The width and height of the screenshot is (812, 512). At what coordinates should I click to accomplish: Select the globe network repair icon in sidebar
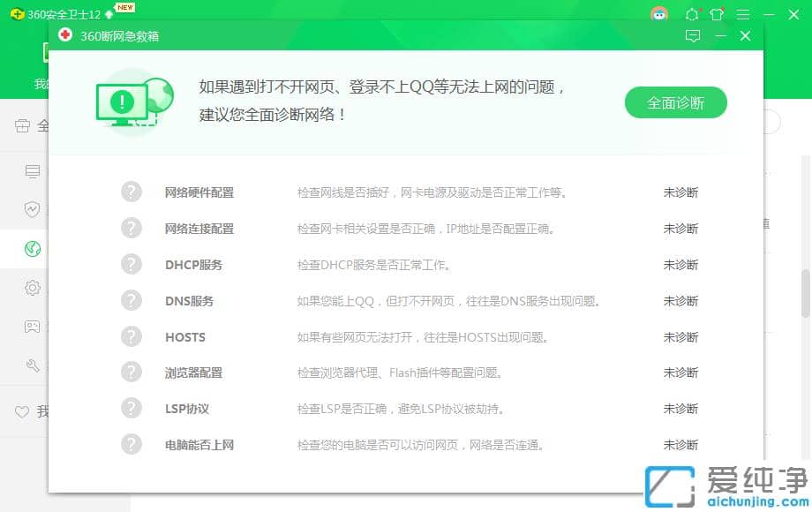point(33,248)
